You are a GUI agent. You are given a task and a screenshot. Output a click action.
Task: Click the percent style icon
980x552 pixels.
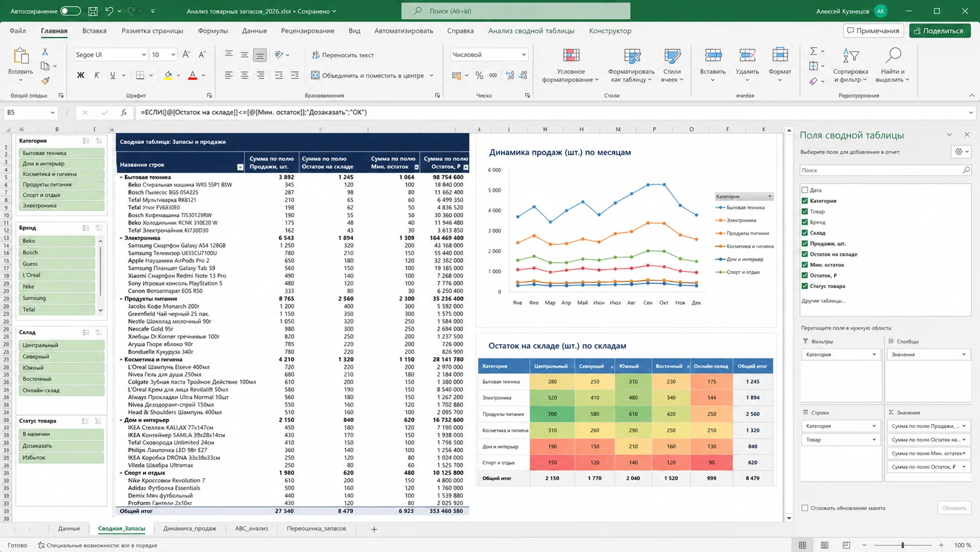coord(479,75)
